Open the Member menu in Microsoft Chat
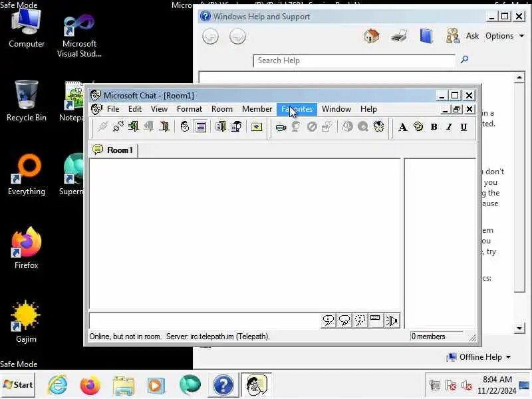532x399 pixels. tap(257, 109)
